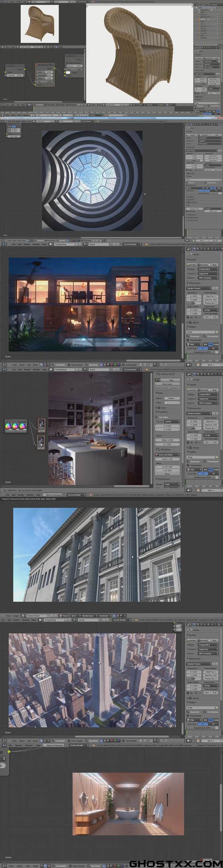Open File menu above night house render
The width and height of the screenshot is (223, 868).
pos(13,244)
